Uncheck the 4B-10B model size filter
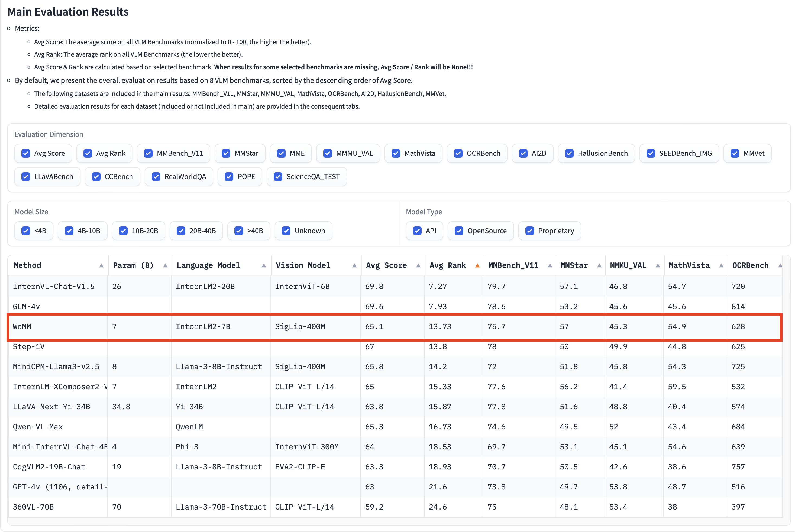This screenshot has width=795, height=532. tap(69, 231)
